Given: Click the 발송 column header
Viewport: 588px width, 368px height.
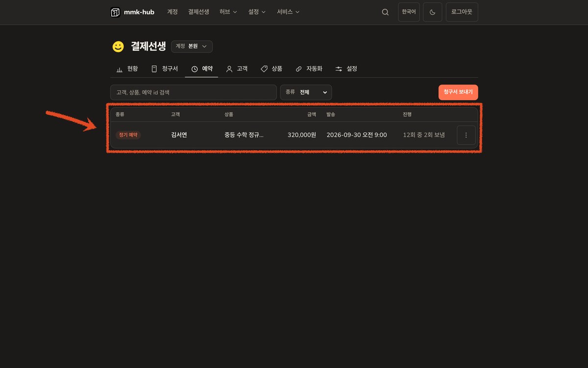Looking at the screenshot, I should pyautogui.click(x=331, y=114).
